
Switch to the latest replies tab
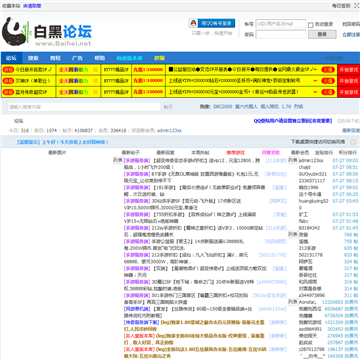pyautogui.click(x=165, y=153)
